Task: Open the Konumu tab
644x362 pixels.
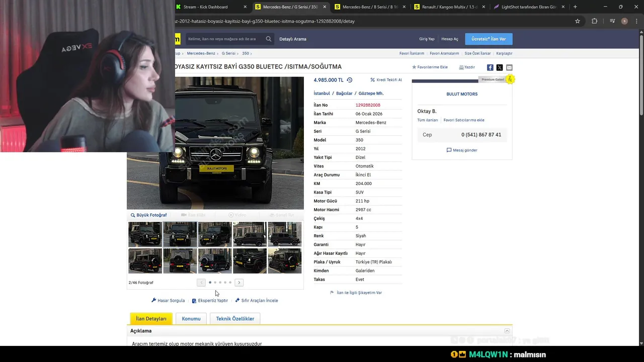Action: coord(191,319)
